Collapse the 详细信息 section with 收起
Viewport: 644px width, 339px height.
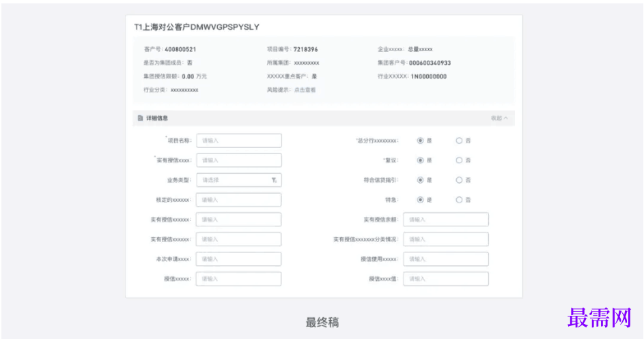[x=499, y=118]
